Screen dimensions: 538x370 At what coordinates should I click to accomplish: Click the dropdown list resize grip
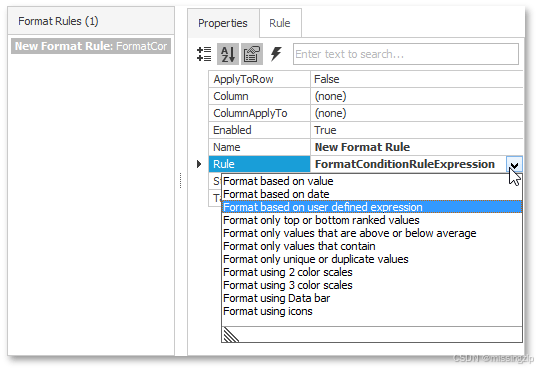pyautogui.click(x=231, y=335)
